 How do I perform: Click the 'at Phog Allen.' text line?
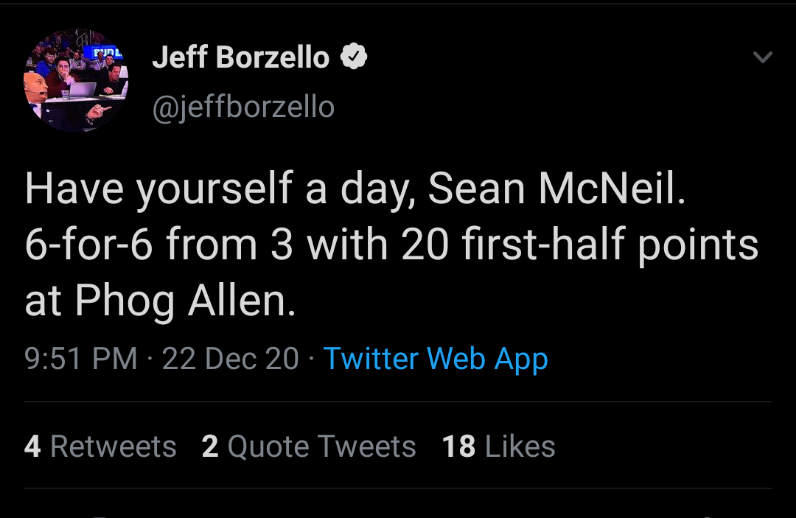(x=160, y=301)
